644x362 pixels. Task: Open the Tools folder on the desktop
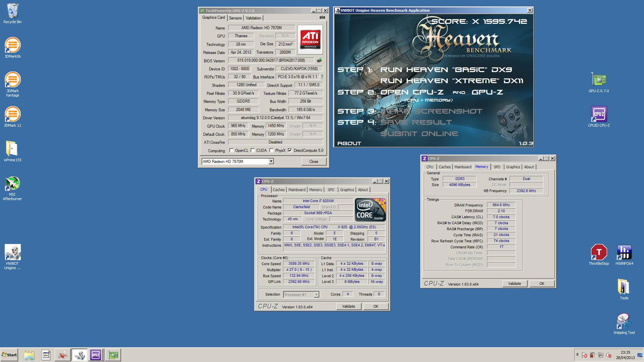tap(624, 289)
